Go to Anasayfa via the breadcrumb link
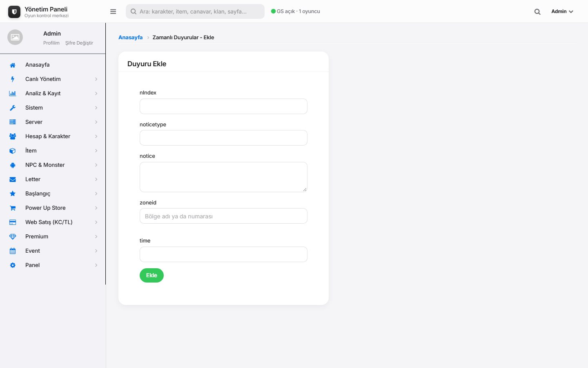This screenshot has width=588, height=368. click(131, 37)
